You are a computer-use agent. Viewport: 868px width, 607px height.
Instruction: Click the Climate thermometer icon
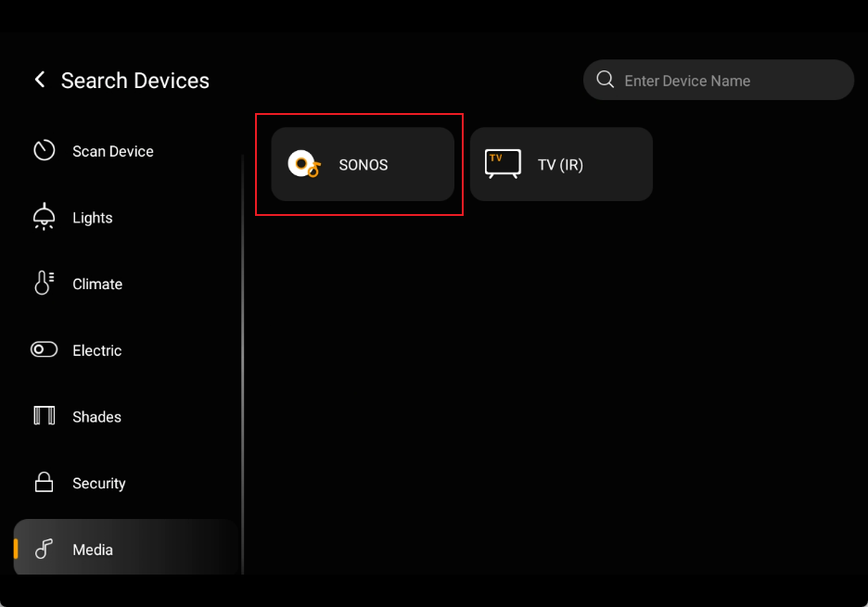45,283
